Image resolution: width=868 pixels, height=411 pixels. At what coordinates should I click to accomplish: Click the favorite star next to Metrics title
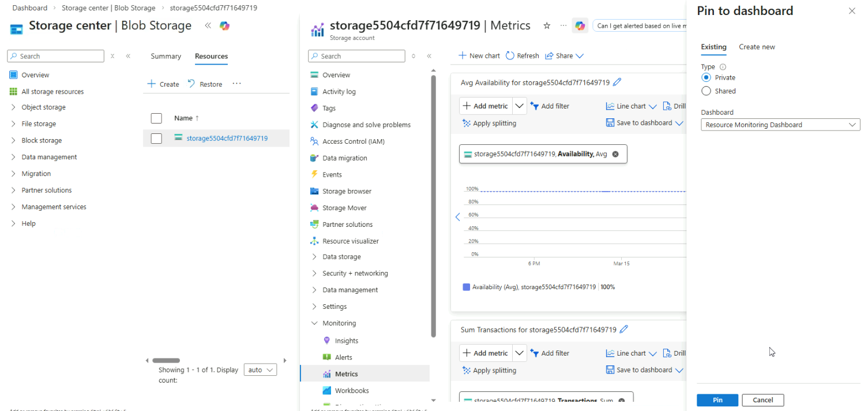[547, 26]
